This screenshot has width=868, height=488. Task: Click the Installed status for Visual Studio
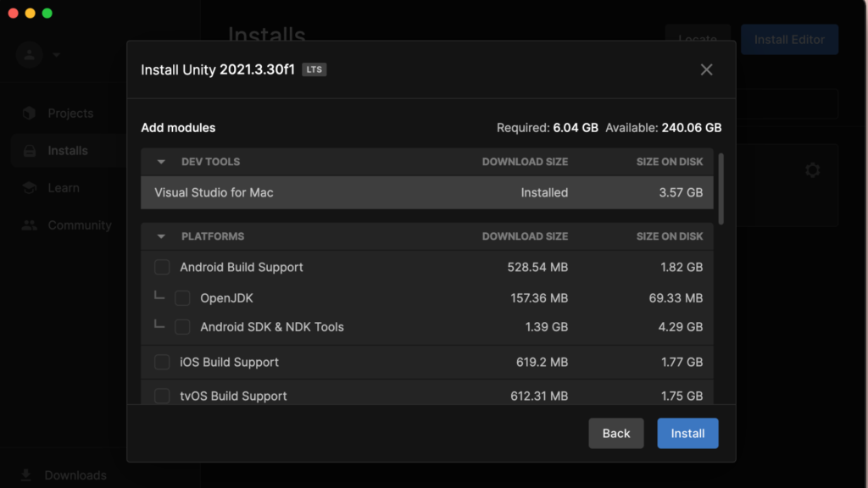tap(544, 192)
